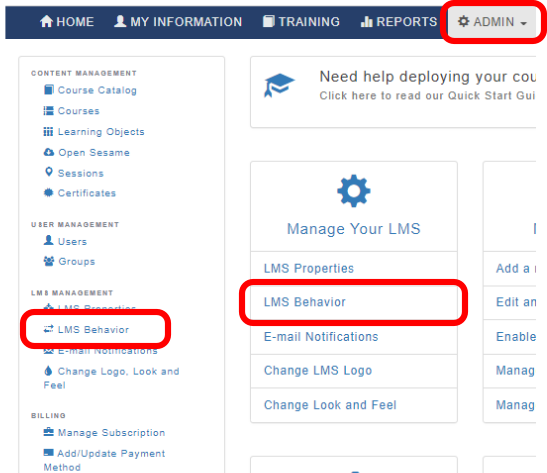Click the person icon beside MY INFORMATION
This screenshot has height=473, width=547.
coord(120,21)
